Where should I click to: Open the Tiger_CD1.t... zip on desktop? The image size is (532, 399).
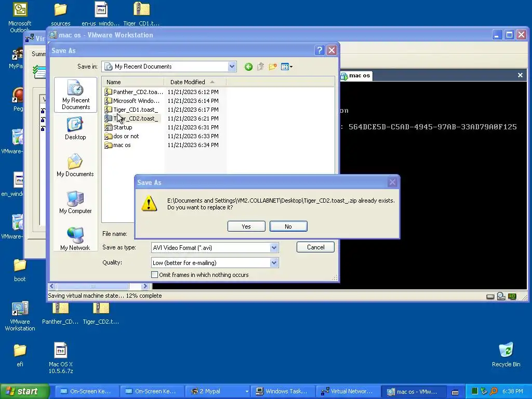[x=141, y=14]
